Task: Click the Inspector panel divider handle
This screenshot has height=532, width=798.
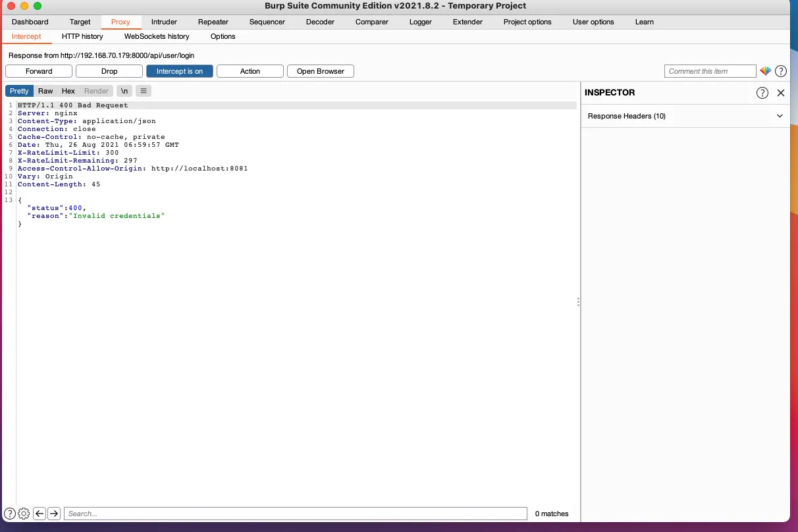Action: point(578,302)
